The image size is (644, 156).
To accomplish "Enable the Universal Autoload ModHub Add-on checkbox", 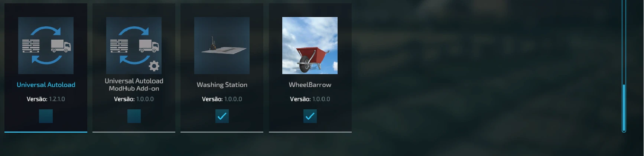I will [x=134, y=116].
